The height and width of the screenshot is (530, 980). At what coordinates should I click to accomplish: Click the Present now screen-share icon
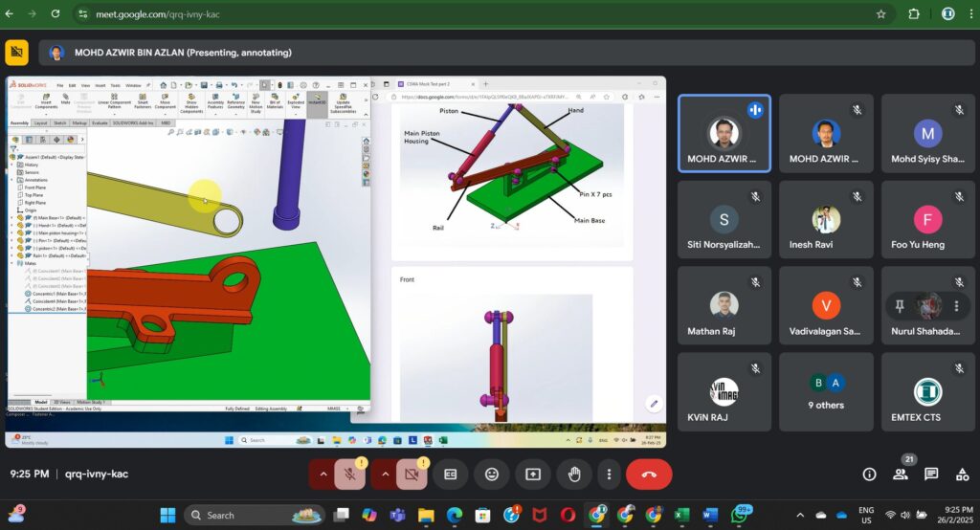click(532, 474)
